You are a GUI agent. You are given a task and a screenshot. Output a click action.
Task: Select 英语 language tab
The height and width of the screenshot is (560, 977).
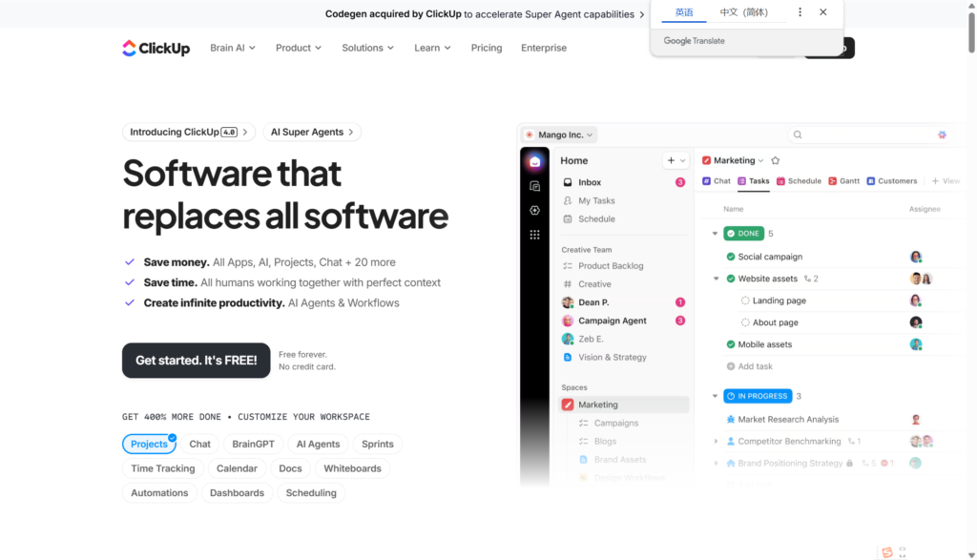(x=683, y=12)
